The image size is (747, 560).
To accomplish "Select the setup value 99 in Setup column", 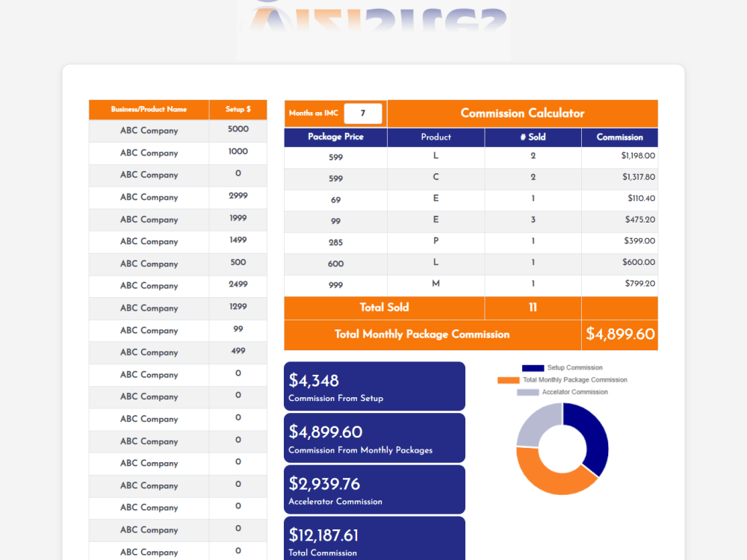I will tap(238, 329).
